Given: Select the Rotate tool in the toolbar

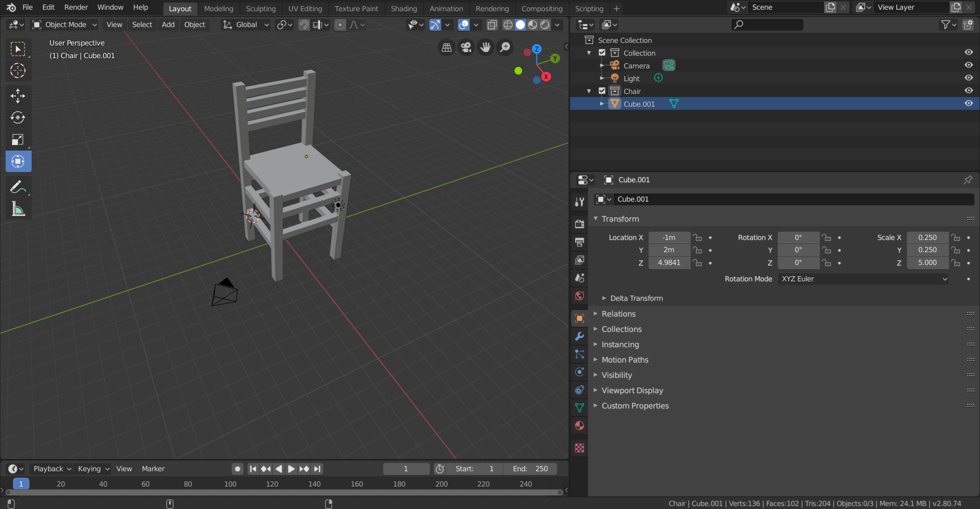Looking at the screenshot, I should [18, 117].
